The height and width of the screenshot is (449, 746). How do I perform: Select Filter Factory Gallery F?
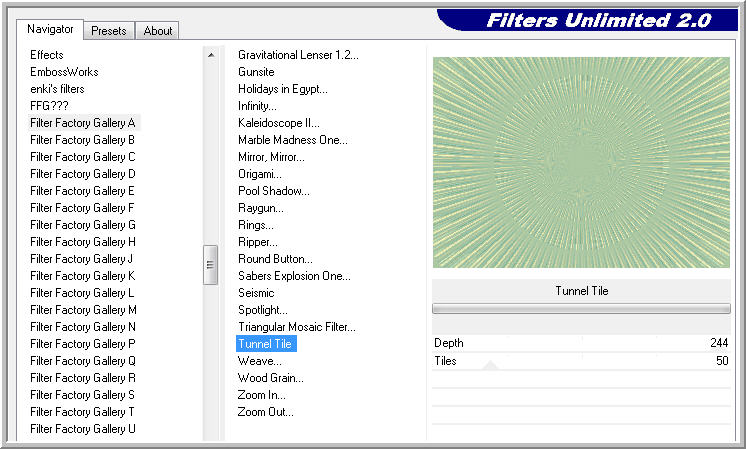pos(82,208)
